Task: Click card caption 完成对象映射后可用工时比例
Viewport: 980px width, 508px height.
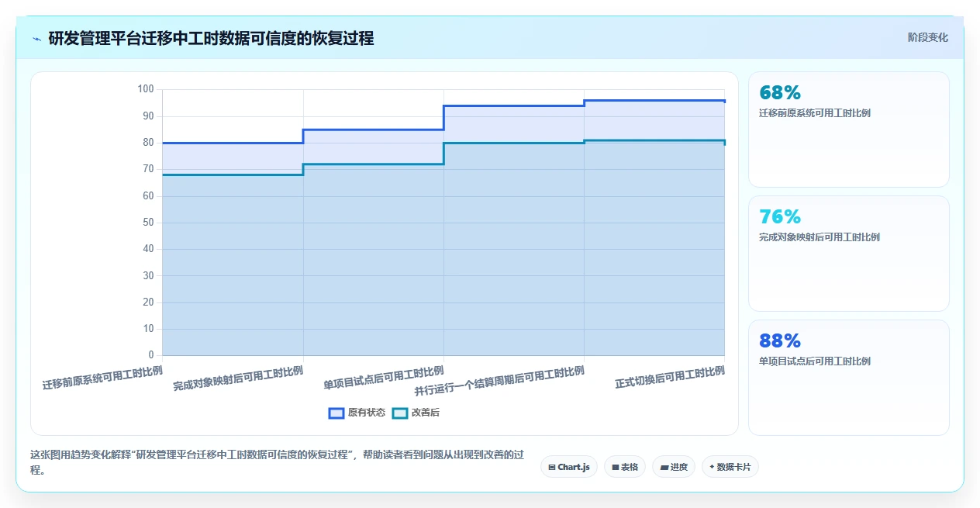Action: [x=819, y=237]
